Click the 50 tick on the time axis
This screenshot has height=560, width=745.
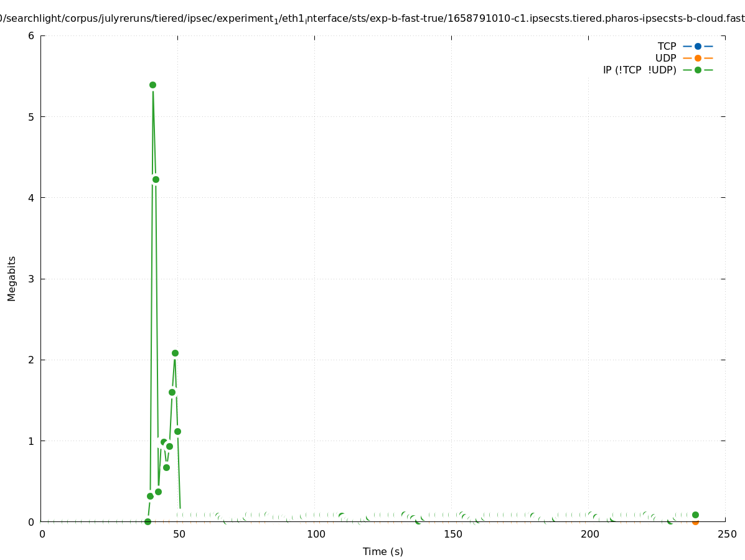pos(179,534)
